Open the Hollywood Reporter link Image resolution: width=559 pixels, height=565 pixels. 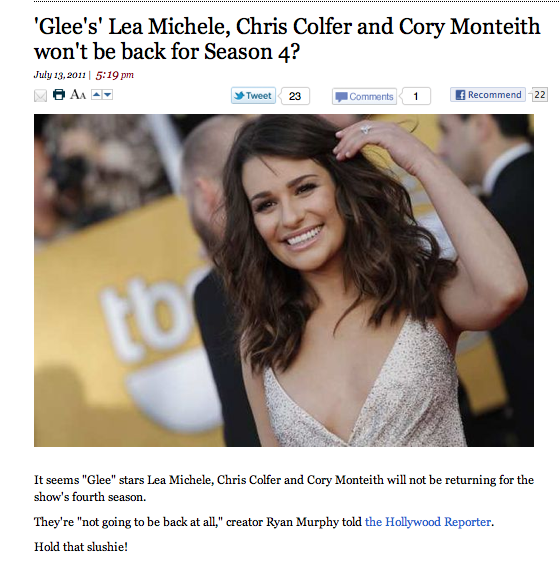428,522
